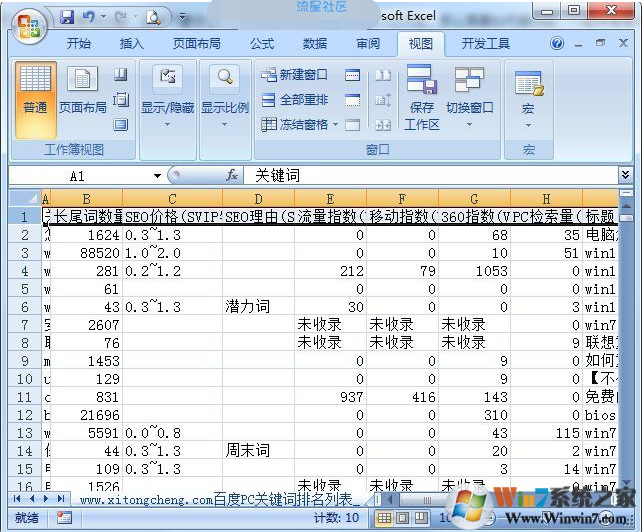Click cell with value 21696
643x532 pixels.
coord(86,415)
